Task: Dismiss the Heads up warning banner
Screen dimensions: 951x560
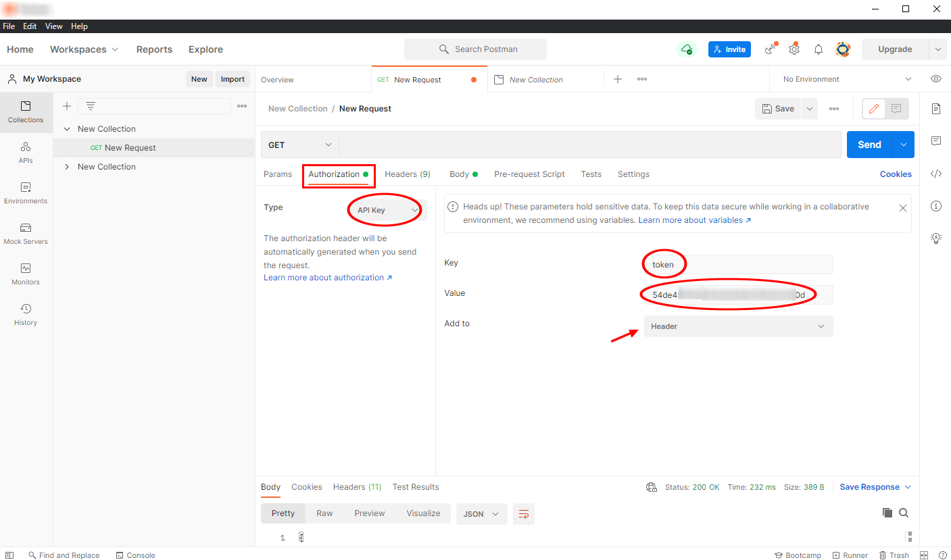Action: tap(903, 208)
